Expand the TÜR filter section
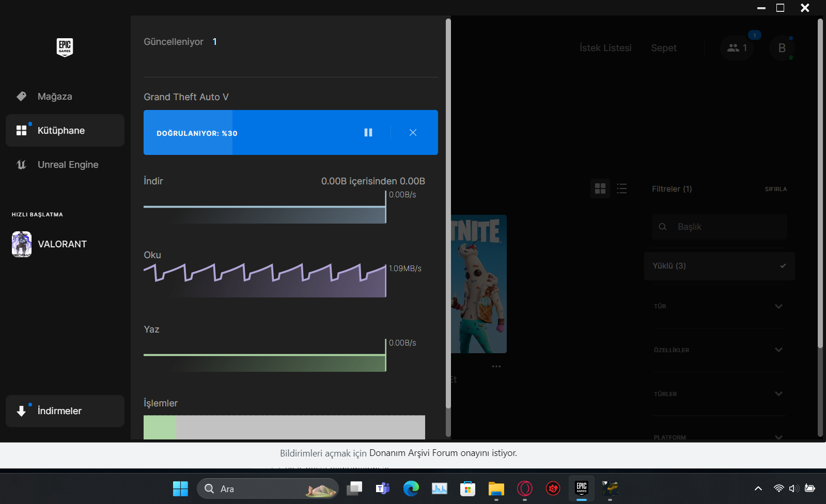Viewport: 826px width, 504px height. (x=720, y=306)
